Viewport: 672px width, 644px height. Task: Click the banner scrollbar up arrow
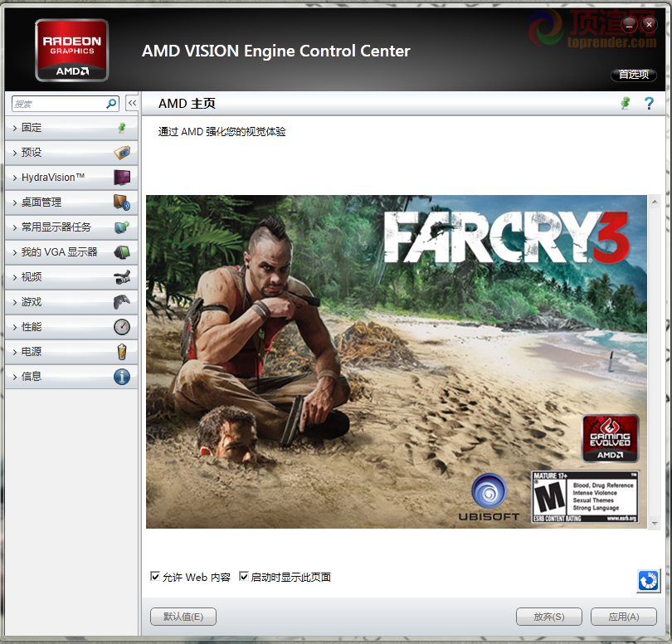pyautogui.click(x=655, y=201)
